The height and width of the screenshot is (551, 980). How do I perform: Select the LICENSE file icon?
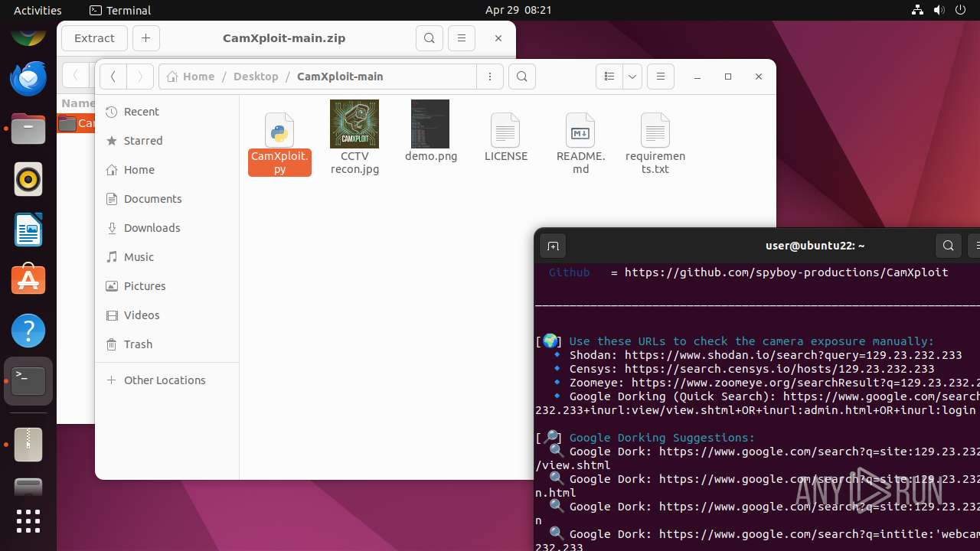click(x=505, y=130)
